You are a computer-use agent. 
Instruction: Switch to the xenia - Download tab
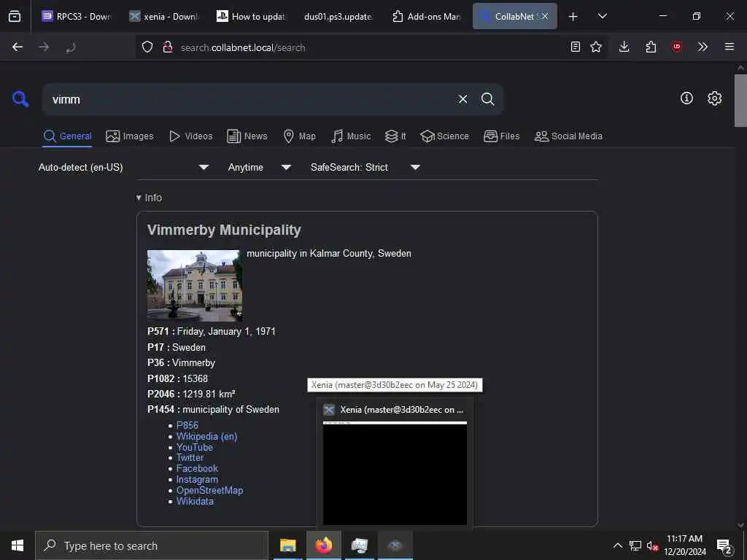coord(164,16)
